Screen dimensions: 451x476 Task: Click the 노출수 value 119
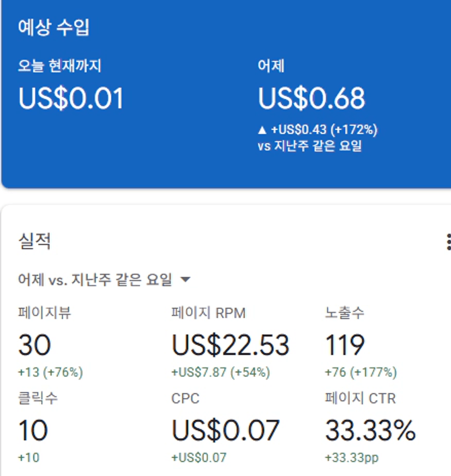pyautogui.click(x=345, y=345)
